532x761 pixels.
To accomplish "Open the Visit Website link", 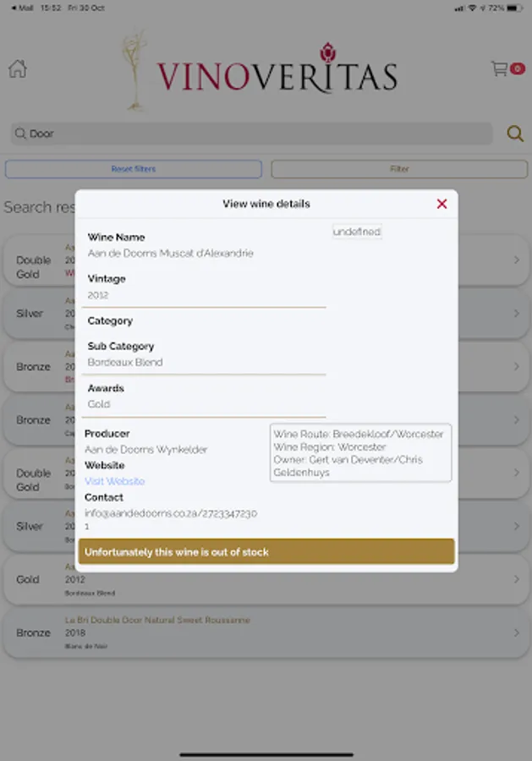I will point(114,481).
